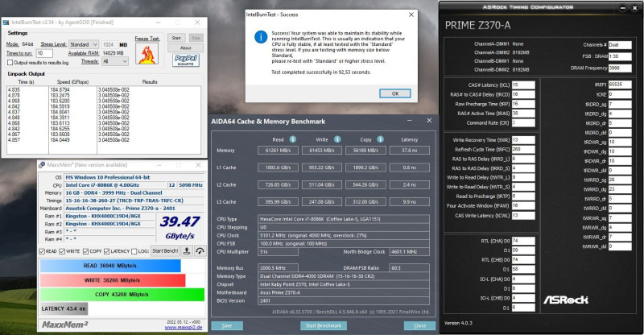Image resolution: width=644 pixels, height=335 pixels.
Task: Close the AIDA64 benchmark window with X
Action: (x=429, y=121)
